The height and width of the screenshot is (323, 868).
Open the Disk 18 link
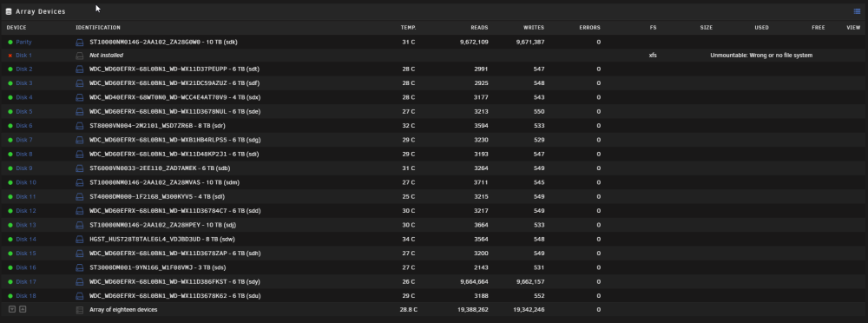26,296
